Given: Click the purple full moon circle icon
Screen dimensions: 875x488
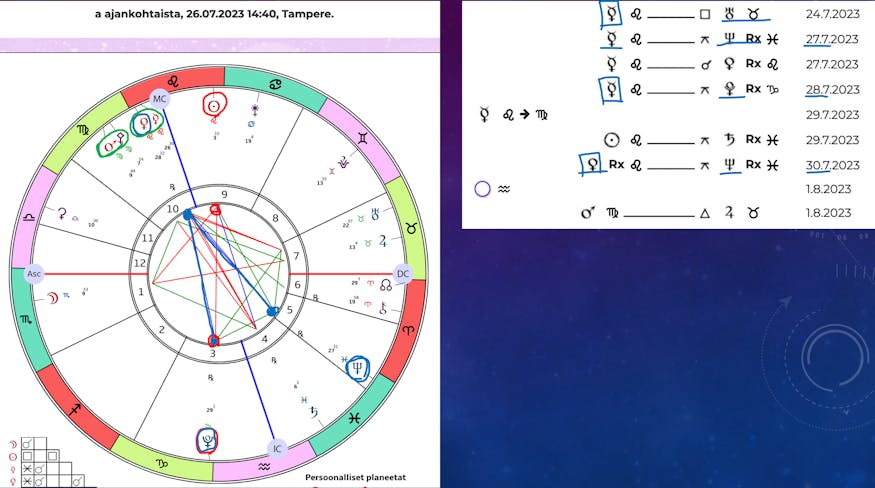Looking at the screenshot, I should tap(482, 188).
